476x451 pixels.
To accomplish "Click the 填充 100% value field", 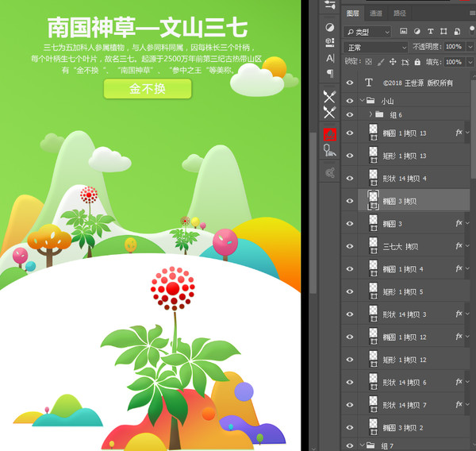I will (454, 62).
